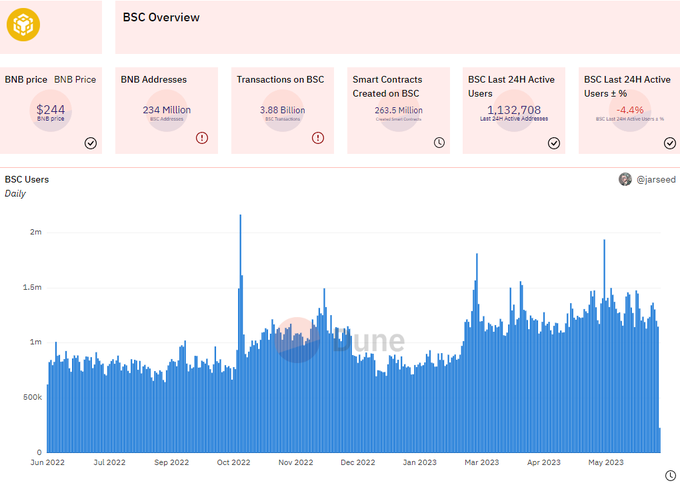680x485 pixels.
Task: Select the -4.4% change value
Action: [x=630, y=110]
